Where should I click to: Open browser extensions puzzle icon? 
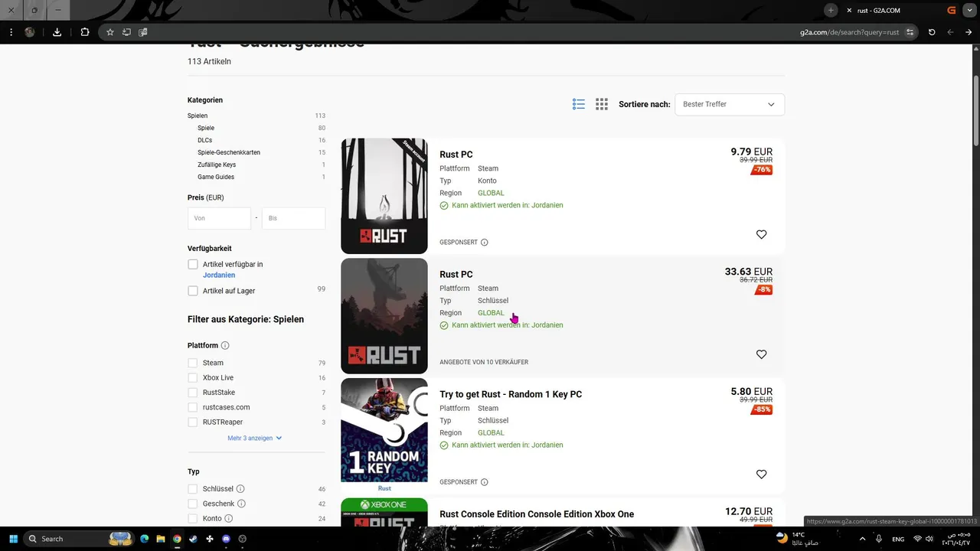(85, 32)
